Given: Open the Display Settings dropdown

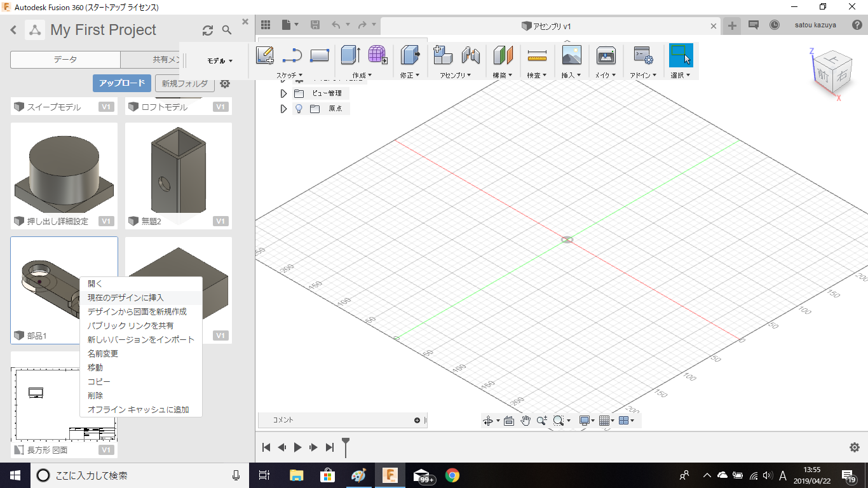Looking at the screenshot, I should (587, 420).
